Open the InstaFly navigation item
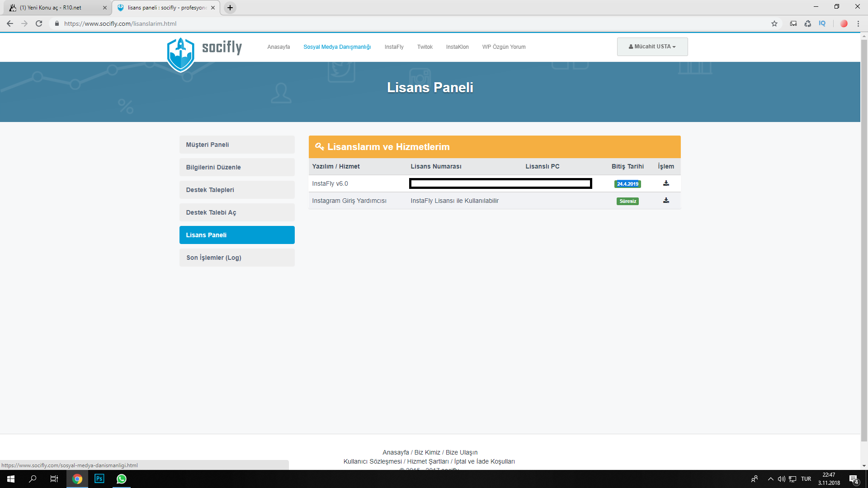Screen dimensions: 868x488 point(394,47)
